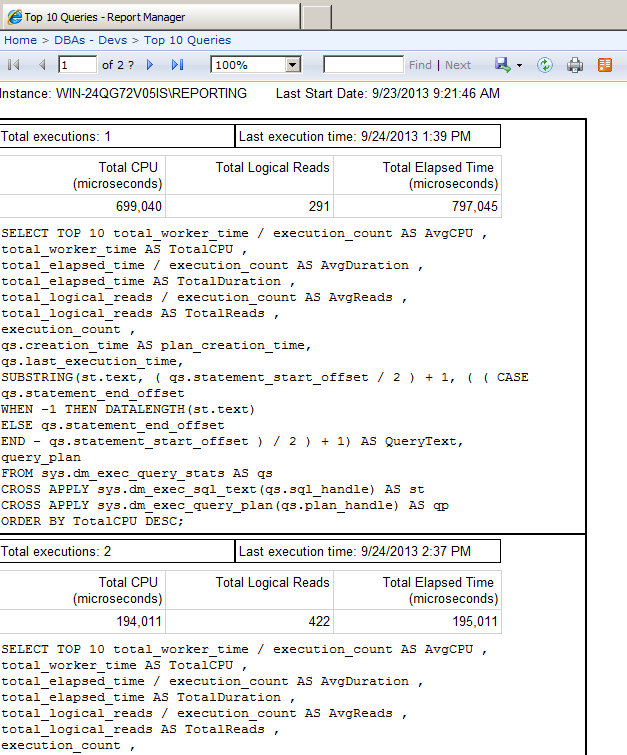This screenshot has height=755, width=627.
Task: Export report to data feed
Action: (x=604, y=65)
